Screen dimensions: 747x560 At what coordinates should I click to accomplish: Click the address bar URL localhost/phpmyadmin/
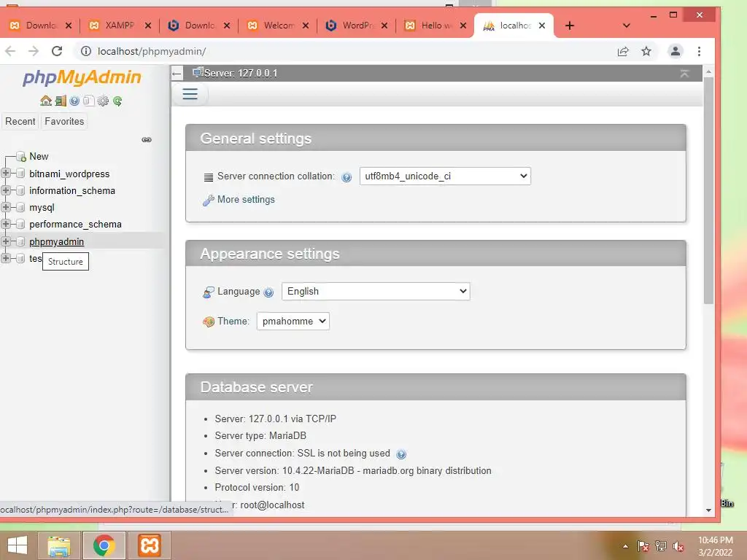[152, 51]
